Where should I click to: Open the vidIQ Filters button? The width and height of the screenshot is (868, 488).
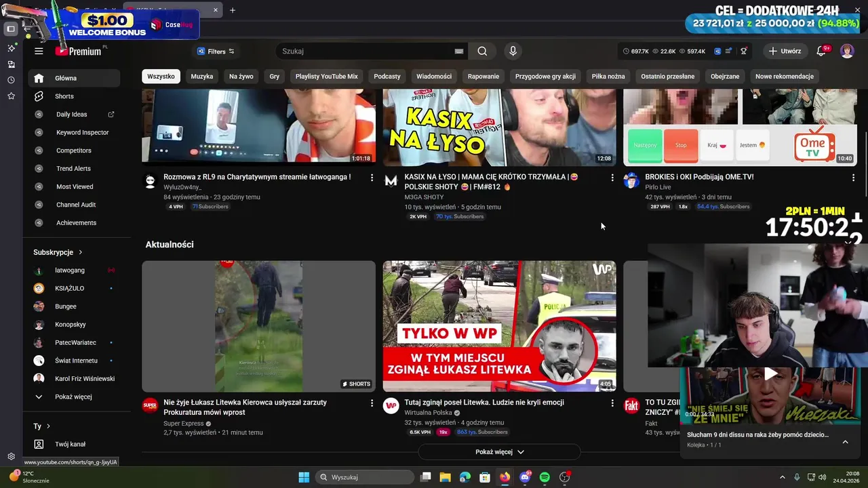(x=216, y=52)
